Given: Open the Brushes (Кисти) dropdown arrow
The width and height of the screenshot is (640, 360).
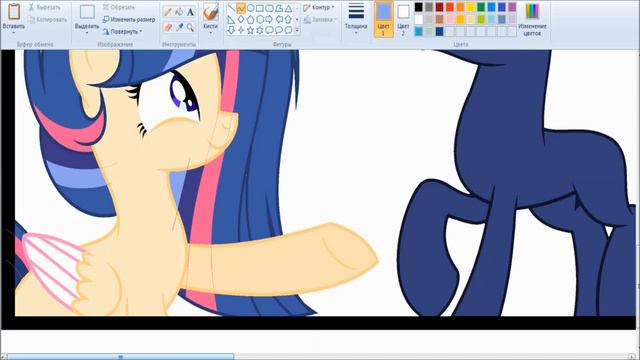Looking at the screenshot, I should pyautogui.click(x=211, y=33).
